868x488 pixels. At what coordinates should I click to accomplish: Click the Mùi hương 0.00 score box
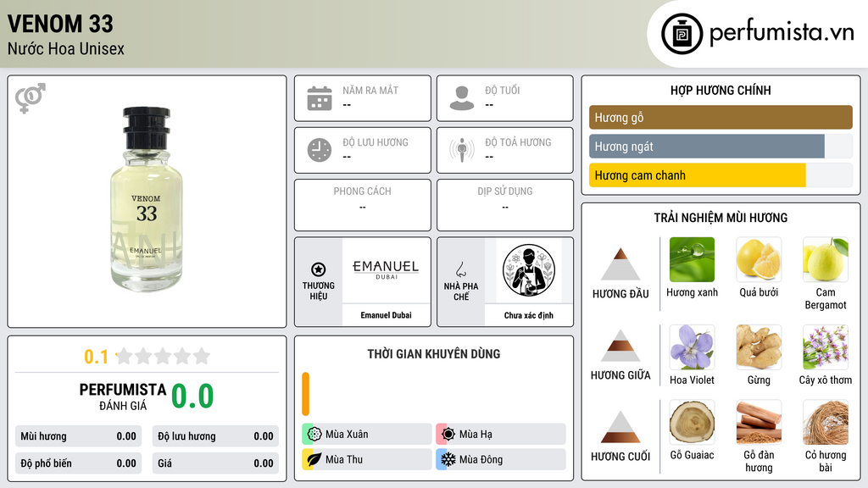[78, 436]
